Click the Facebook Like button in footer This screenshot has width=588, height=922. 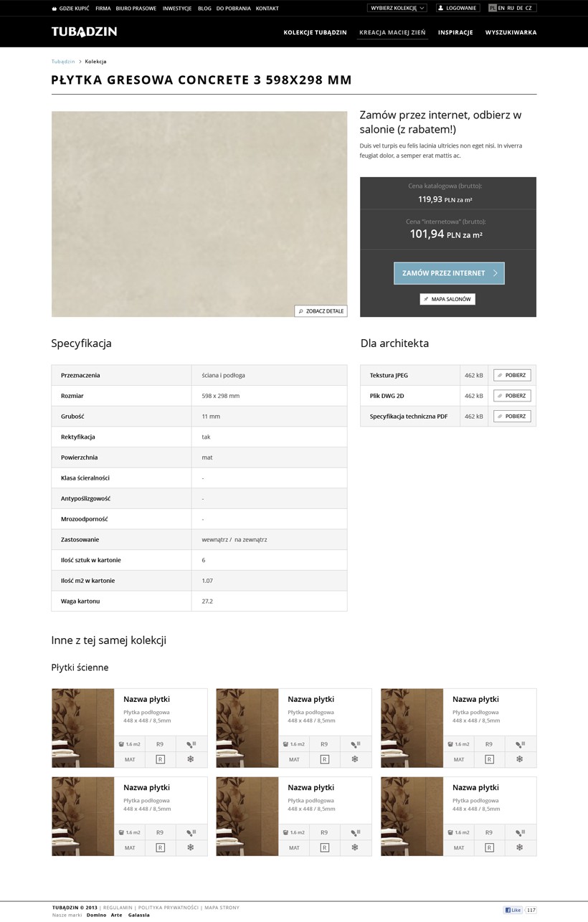coord(513,910)
